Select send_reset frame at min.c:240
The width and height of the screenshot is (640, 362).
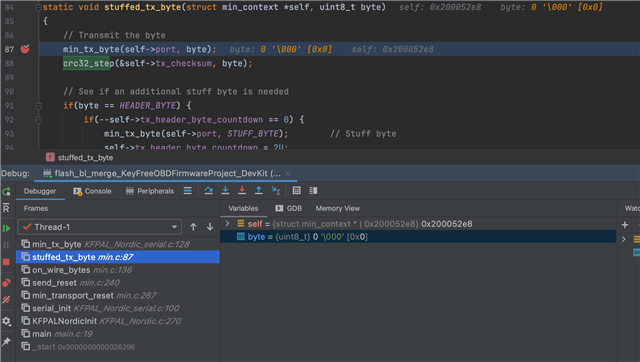(118, 282)
